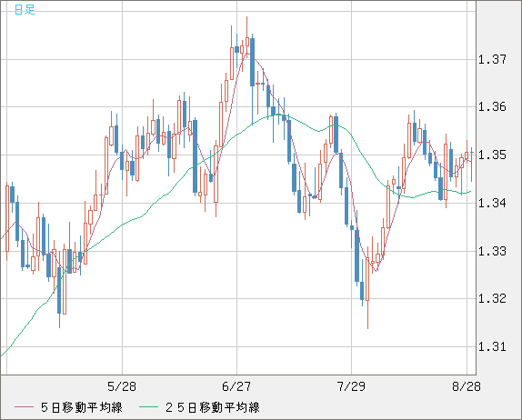Click the 7/29 date axis label
522x420 pixels.
coord(351,386)
